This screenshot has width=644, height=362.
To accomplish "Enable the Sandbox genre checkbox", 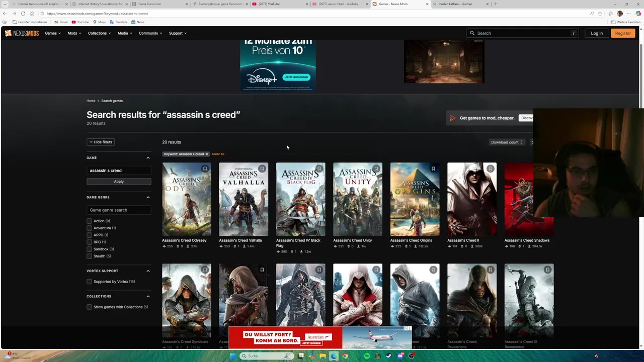I will tap(89, 249).
